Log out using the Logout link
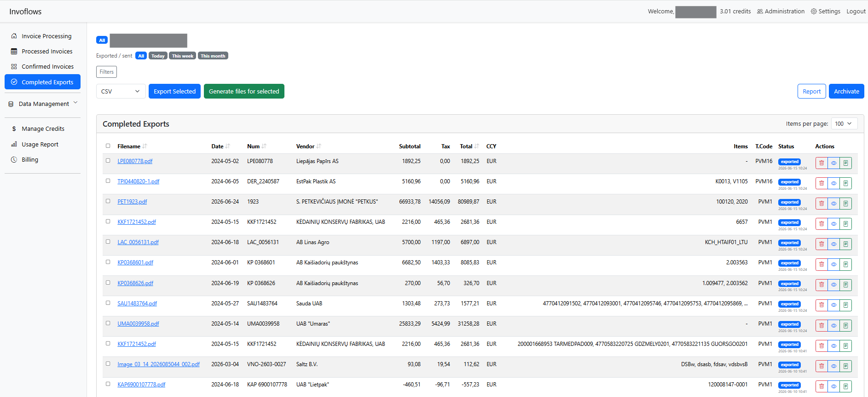 [x=856, y=12]
